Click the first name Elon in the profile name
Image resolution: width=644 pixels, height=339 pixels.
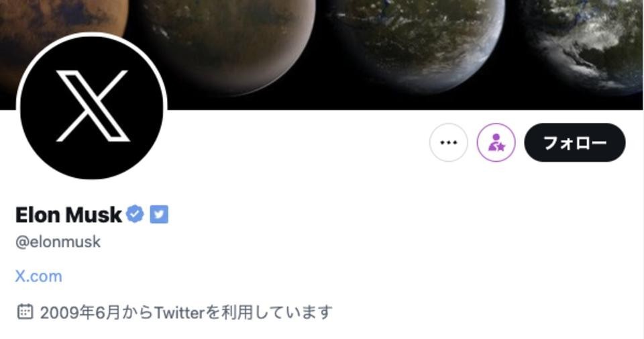click(38, 215)
